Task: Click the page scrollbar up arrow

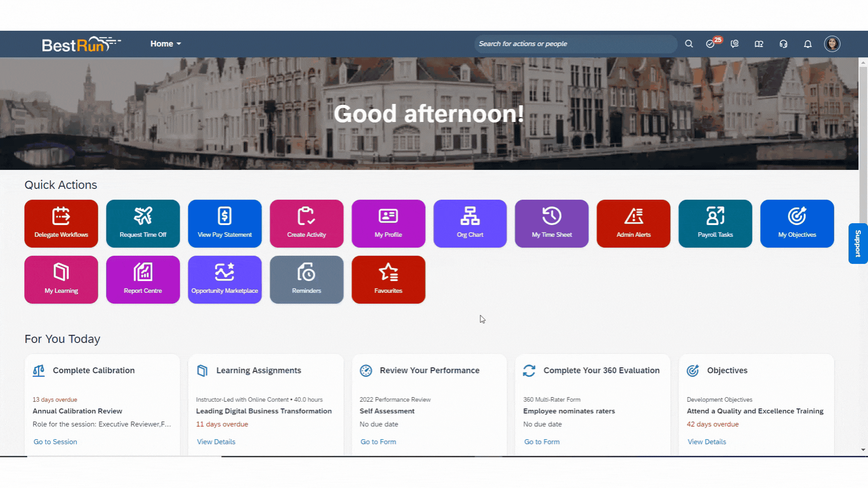Action: click(x=863, y=63)
